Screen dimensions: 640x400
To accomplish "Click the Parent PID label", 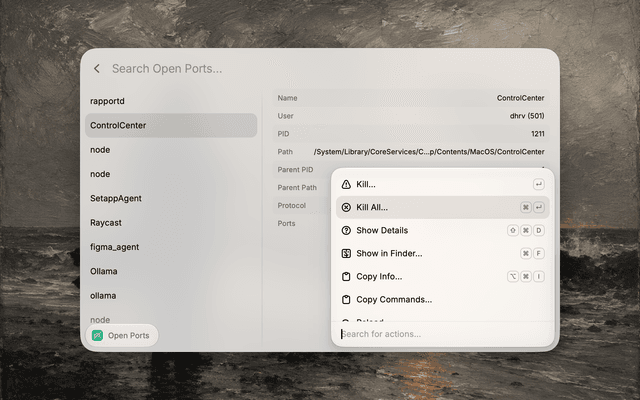I will 295,170.
